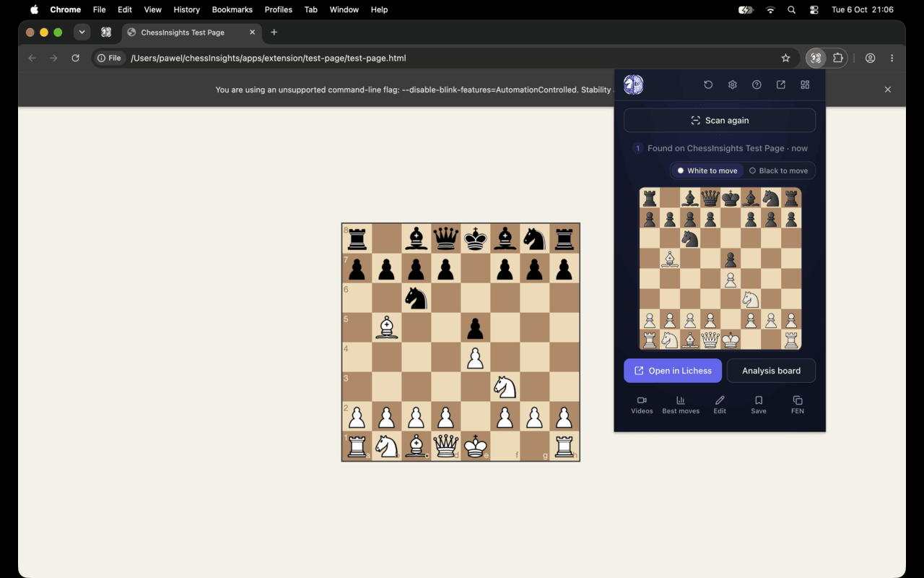Open macOS Spotlight search
Viewport: 924px width, 578px height.
point(792,10)
